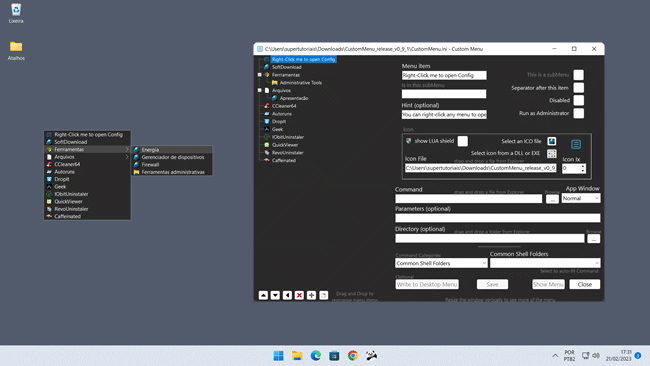Select Administrative Tools folder in tree

[301, 83]
